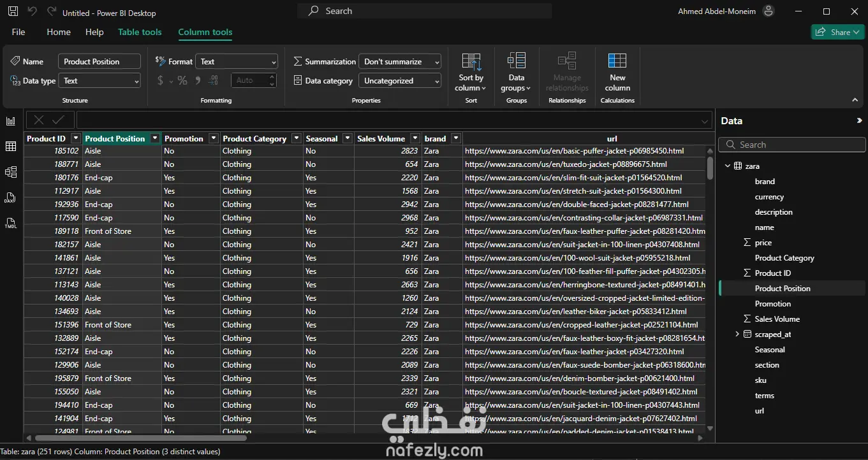This screenshot has height=460, width=868.
Task: Switch to the Home tab
Action: tap(59, 32)
